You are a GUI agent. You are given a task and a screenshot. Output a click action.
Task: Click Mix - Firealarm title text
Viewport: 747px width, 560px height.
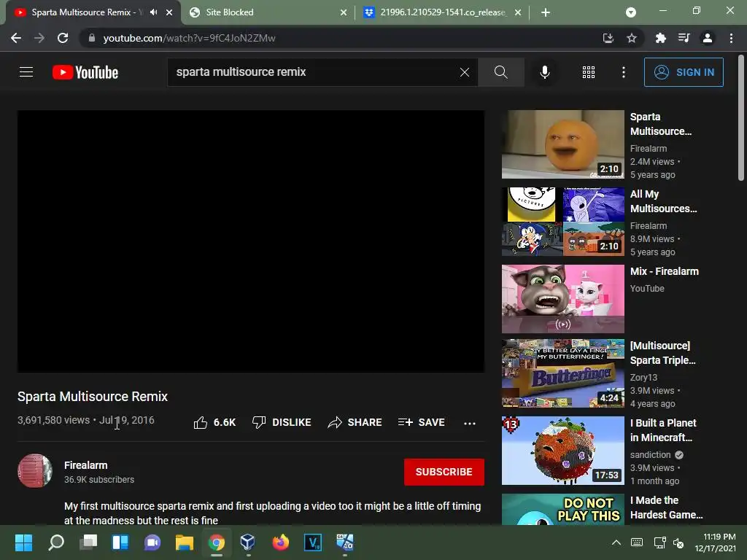664,271
